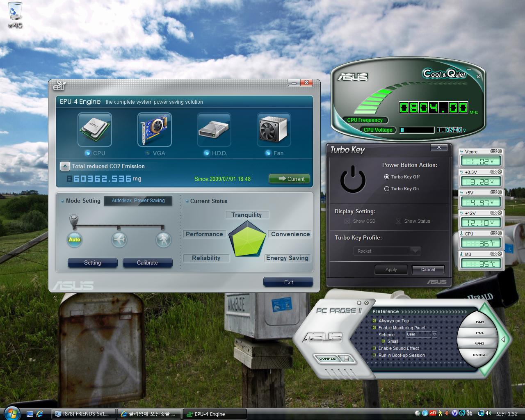Viewport: 525px width, 420px height.
Task: Click Cancel in the Turbo Key window
Action: (x=428, y=269)
